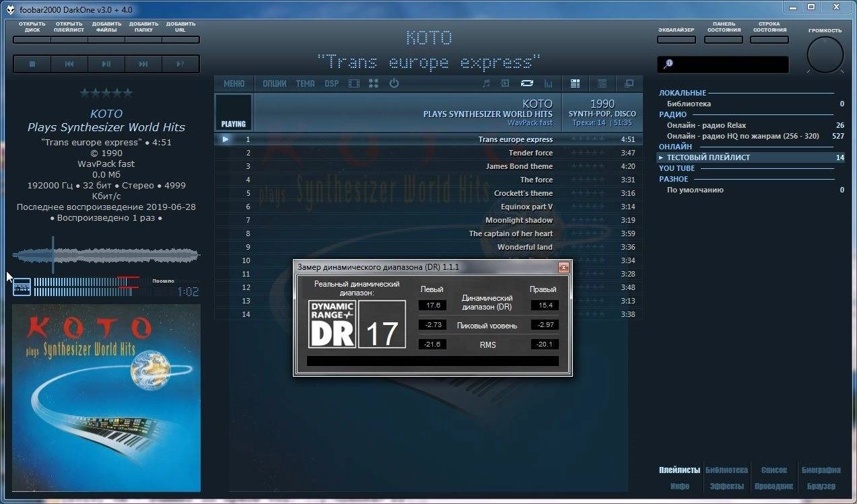The width and height of the screenshot is (857, 504).
Task: Select ТЕСТОВЫЙ ПЛЕЙЛИСТ
Action: (751, 157)
